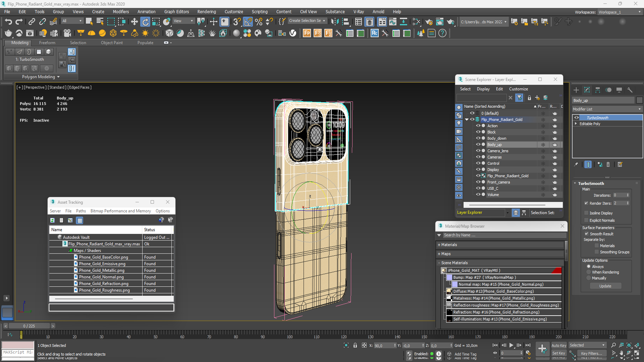Image resolution: width=644 pixels, height=362 pixels.
Task: Click the Scene Explorer lock icon
Action: [529, 98]
